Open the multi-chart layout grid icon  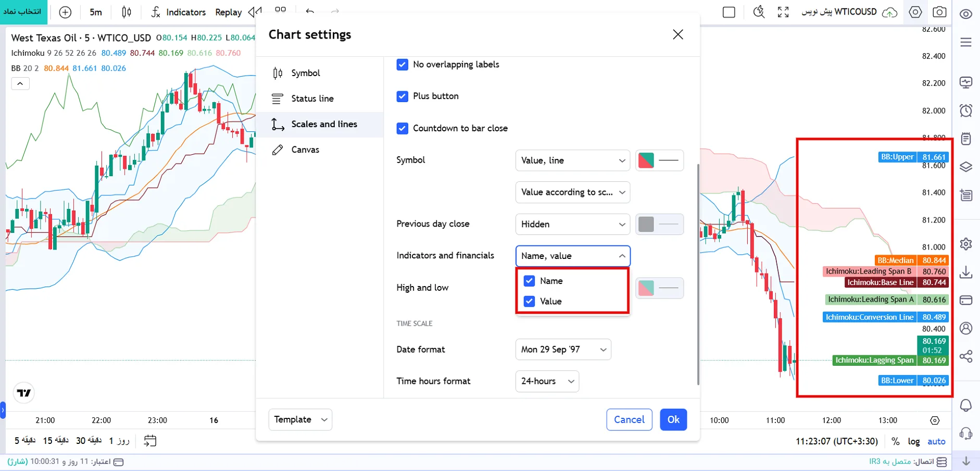pyautogui.click(x=280, y=9)
